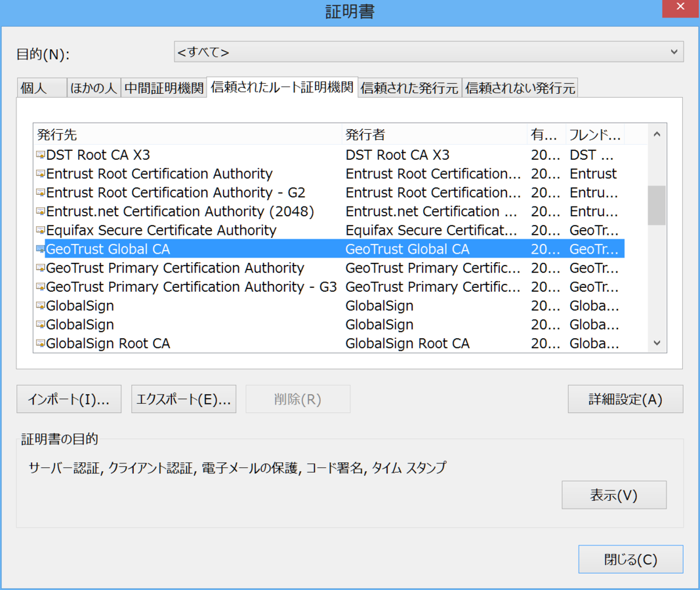Click the list scrollbar down arrow
700x590 pixels.
[657, 343]
